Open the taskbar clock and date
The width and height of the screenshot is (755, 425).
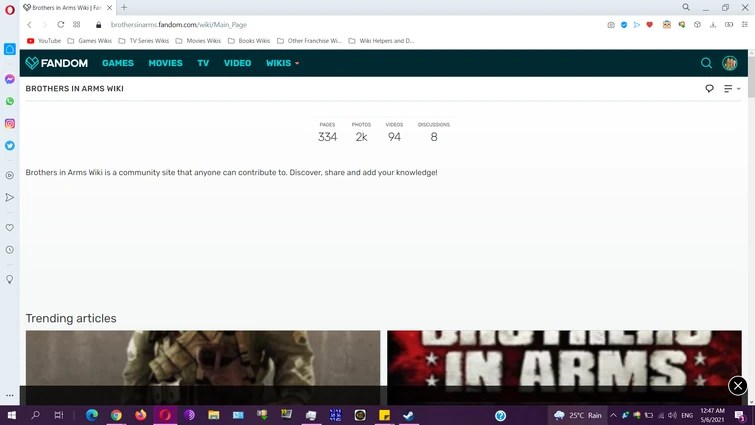713,415
